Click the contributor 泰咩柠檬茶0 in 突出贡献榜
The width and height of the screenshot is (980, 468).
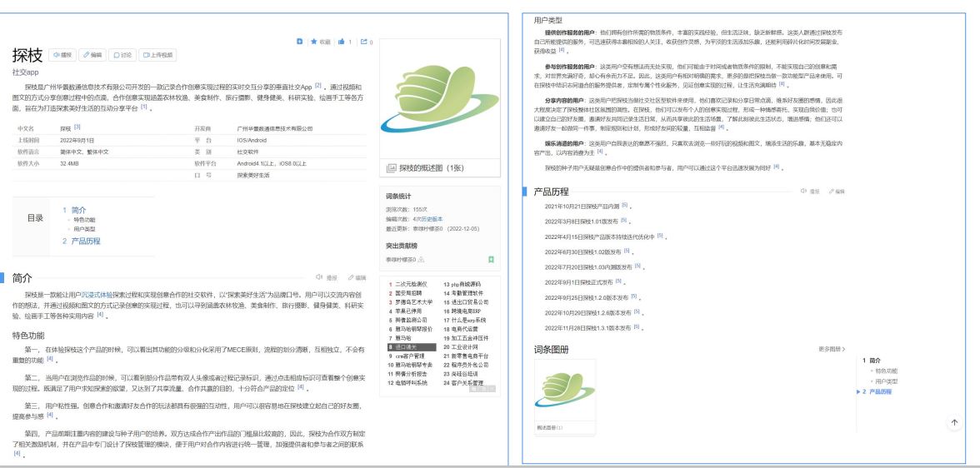point(402,259)
